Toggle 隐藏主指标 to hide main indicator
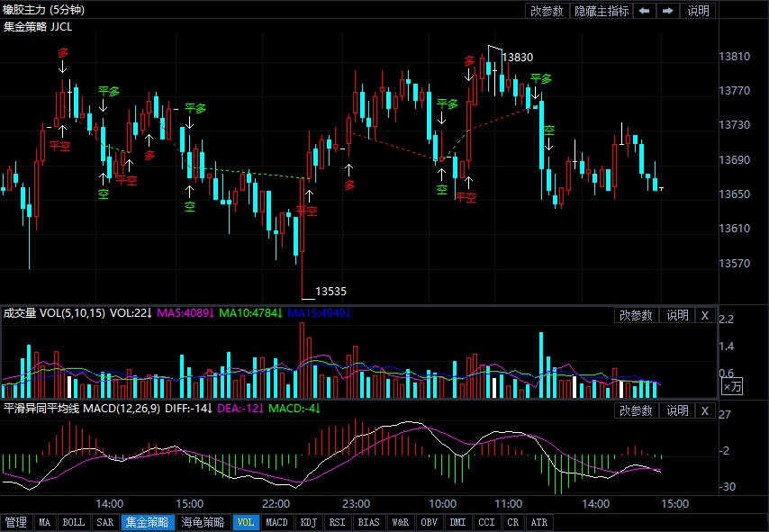The height and width of the screenshot is (532, 769). [602, 11]
